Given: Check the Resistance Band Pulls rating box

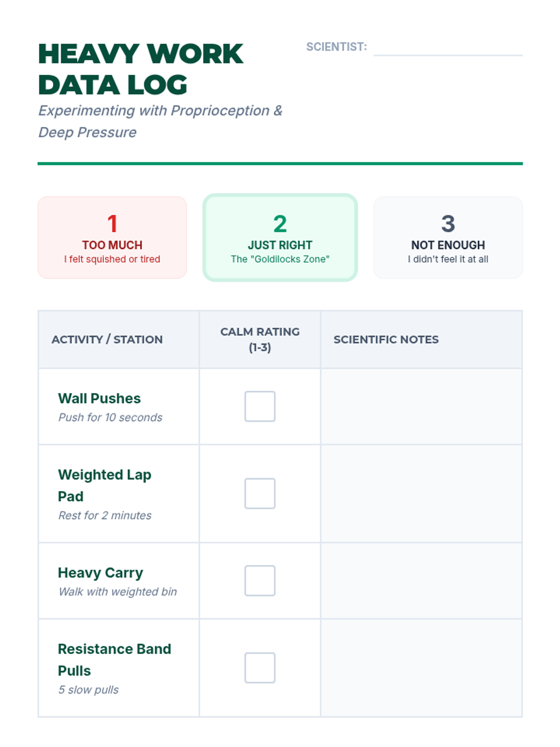Looking at the screenshot, I should pyautogui.click(x=260, y=668).
